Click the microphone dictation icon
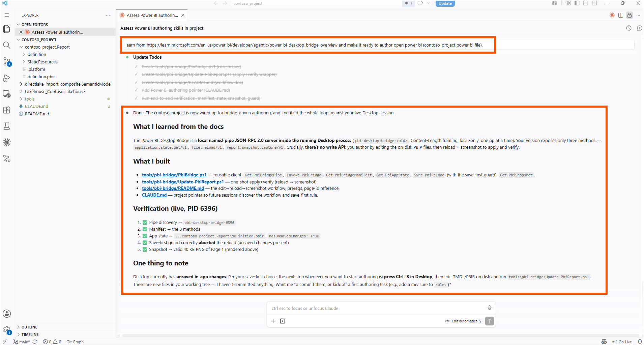The width and height of the screenshot is (644, 346). tap(490, 308)
